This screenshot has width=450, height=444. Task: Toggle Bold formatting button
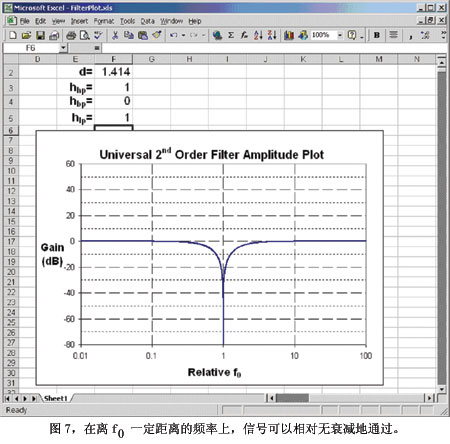377,35
